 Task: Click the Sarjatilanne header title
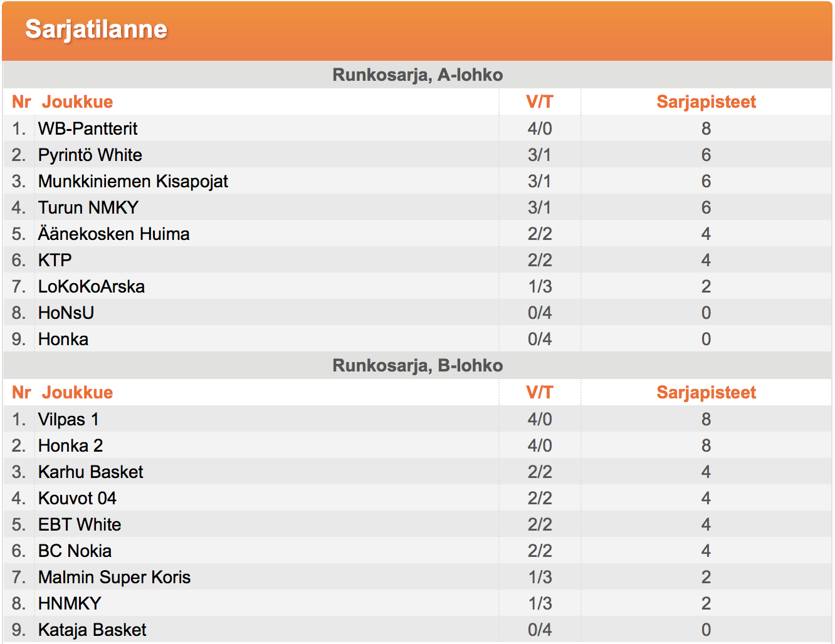tap(96, 29)
